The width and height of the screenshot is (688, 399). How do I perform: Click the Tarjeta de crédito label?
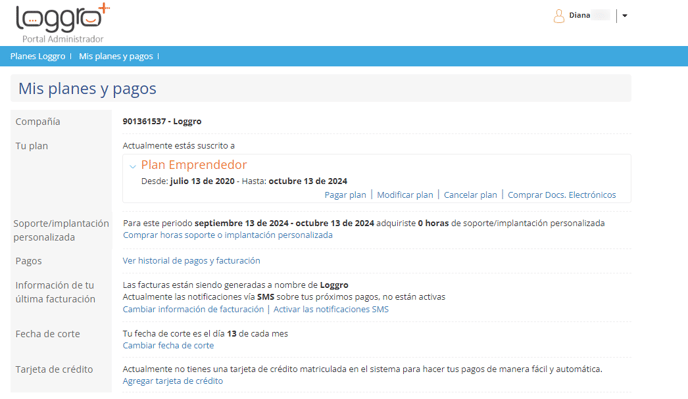54,370
